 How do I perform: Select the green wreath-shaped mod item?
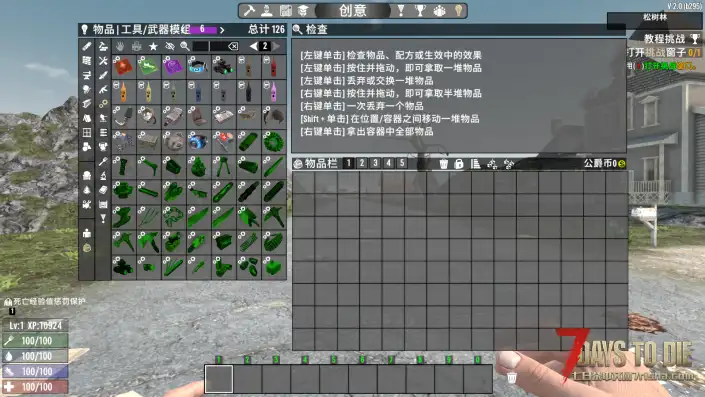[273, 142]
